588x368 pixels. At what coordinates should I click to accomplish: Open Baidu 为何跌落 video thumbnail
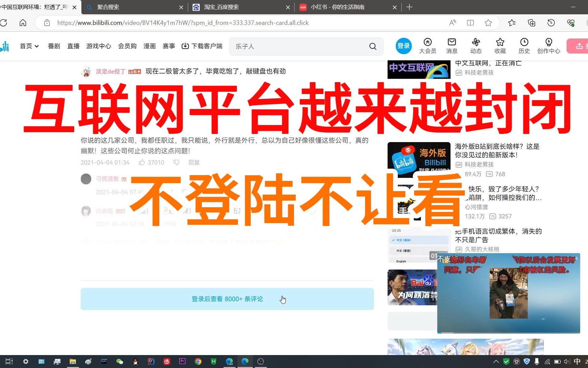[x=412, y=287]
